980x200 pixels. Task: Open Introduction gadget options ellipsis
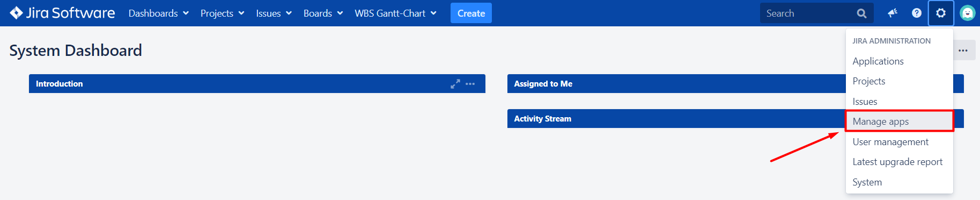470,84
